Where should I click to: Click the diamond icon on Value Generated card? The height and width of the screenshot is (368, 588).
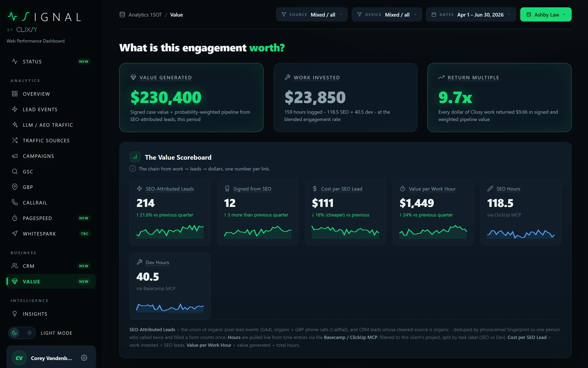133,77
